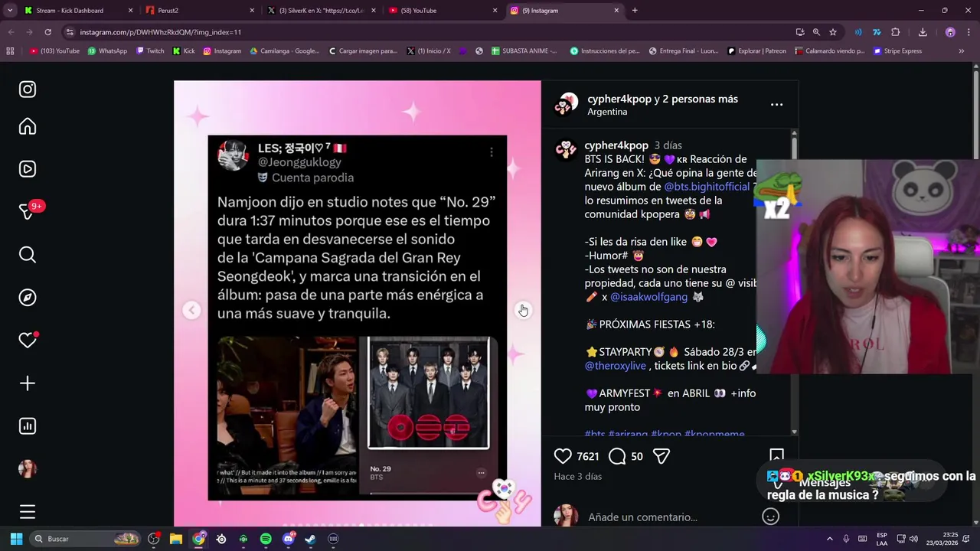Open Chrome three-dot menu
The width and height of the screenshot is (980, 551).
point(969,32)
